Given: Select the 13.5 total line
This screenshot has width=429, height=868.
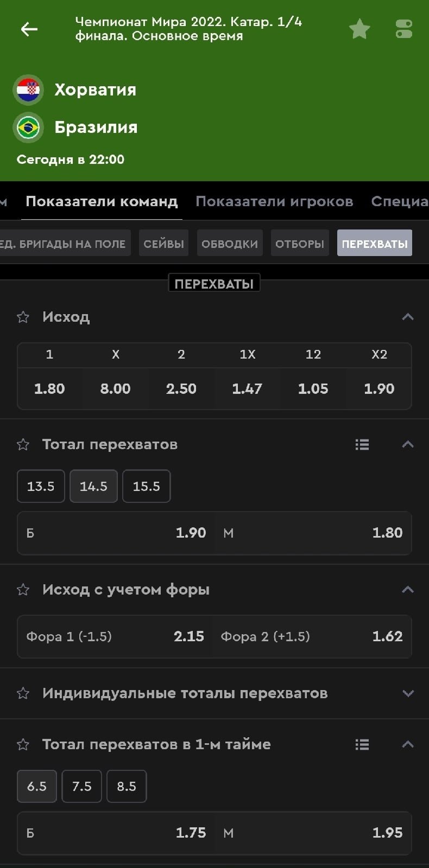Looking at the screenshot, I should click(x=41, y=486).
